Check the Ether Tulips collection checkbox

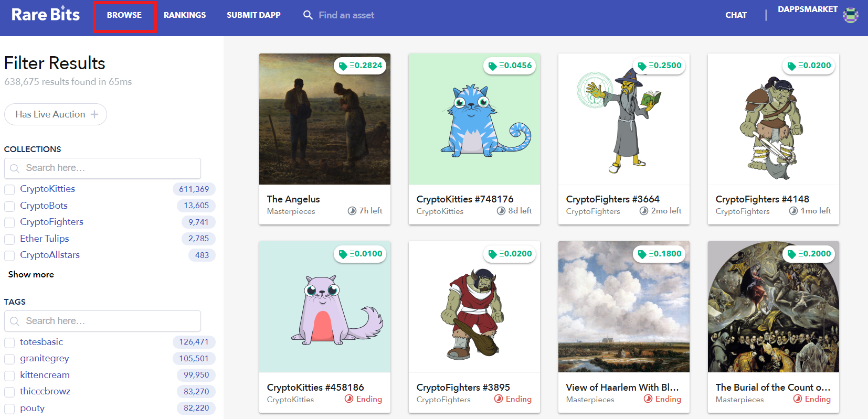[9, 239]
